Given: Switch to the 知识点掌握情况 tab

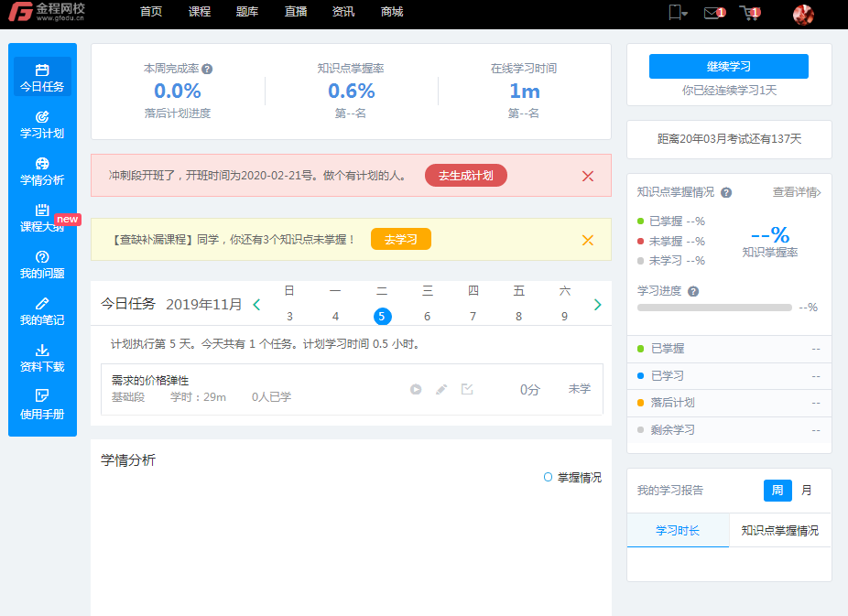Looking at the screenshot, I should 779,531.
